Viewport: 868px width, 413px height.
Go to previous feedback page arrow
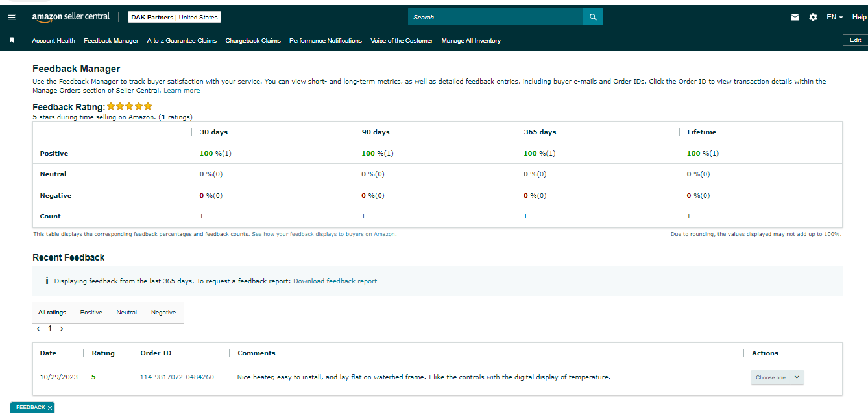tap(38, 329)
